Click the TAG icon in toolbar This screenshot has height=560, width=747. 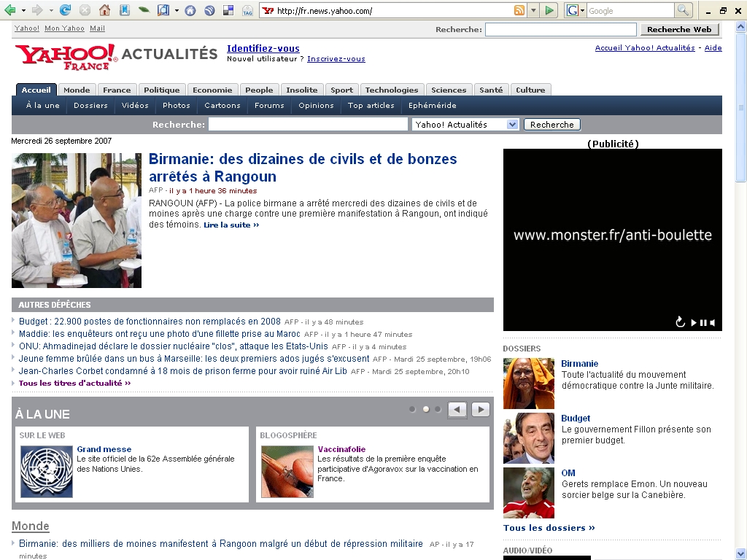(247, 11)
